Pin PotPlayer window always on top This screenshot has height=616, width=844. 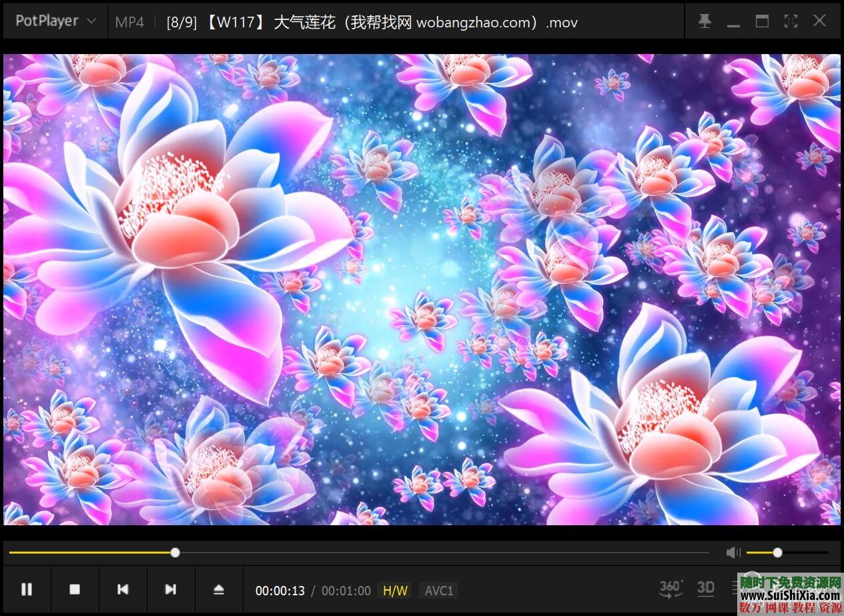click(x=705, y=21)
